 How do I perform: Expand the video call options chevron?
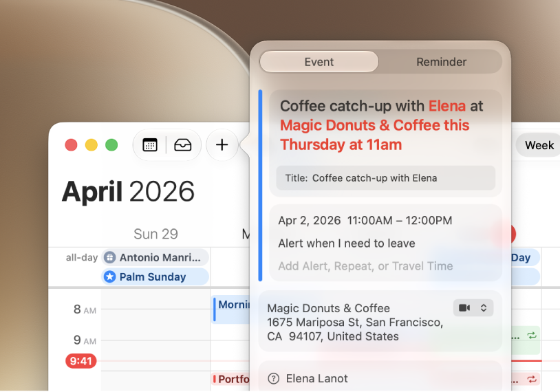[483, 307]
